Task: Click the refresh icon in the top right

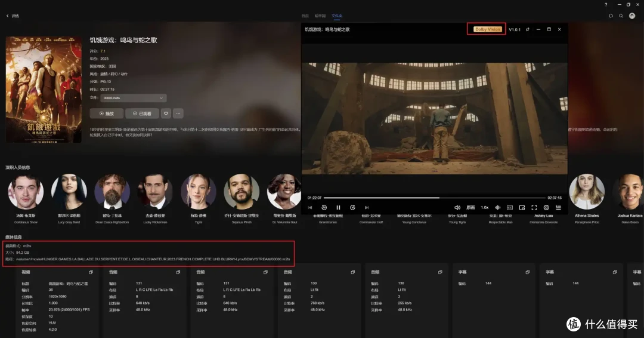Action: [611, 16]
